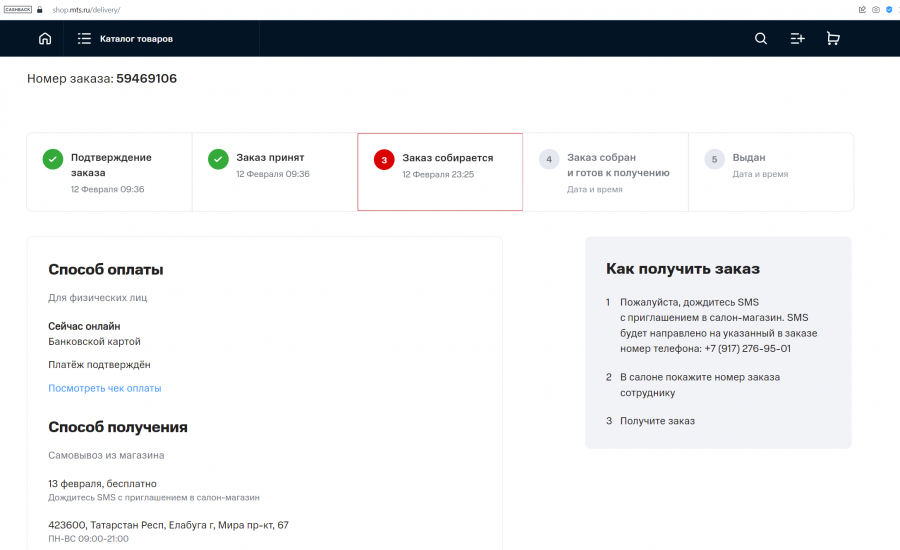900x550 pixels.
Task: Click the 13 февраля, бесплатно text
Action: [102, 484]
